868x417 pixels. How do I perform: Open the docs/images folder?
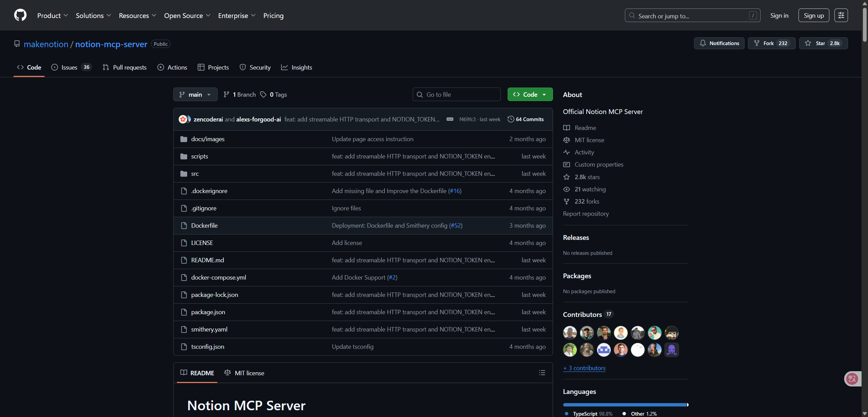208,139
